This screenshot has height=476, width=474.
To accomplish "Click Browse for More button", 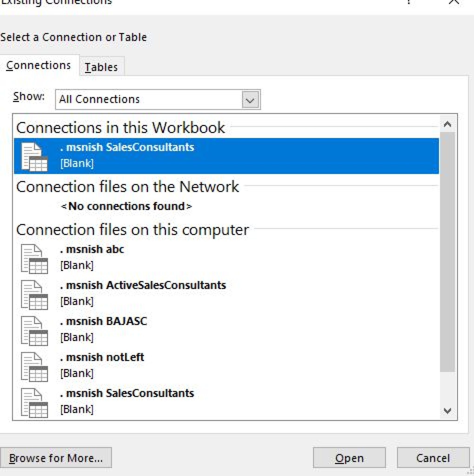I will tap(56, 457).
